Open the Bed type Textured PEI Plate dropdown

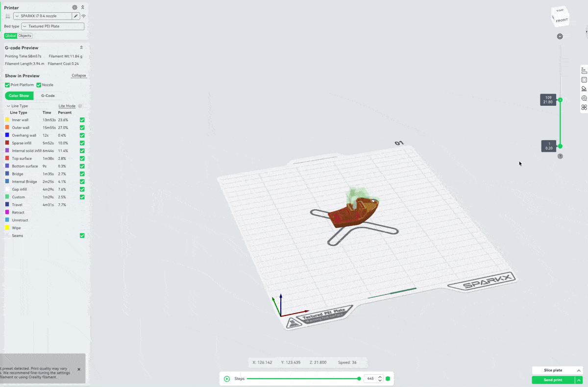coord(52,26)
